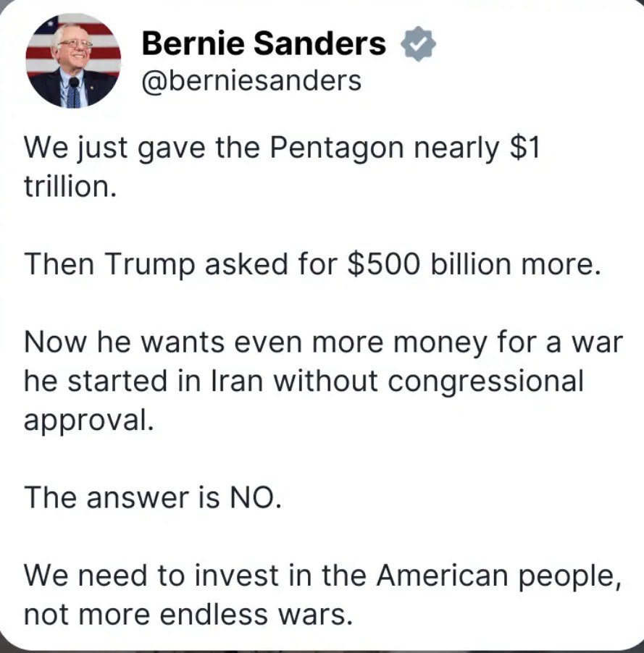Click the "$1" amount in the first line
Viewport: 644px width, 653px height.
(x=526, y=149)
